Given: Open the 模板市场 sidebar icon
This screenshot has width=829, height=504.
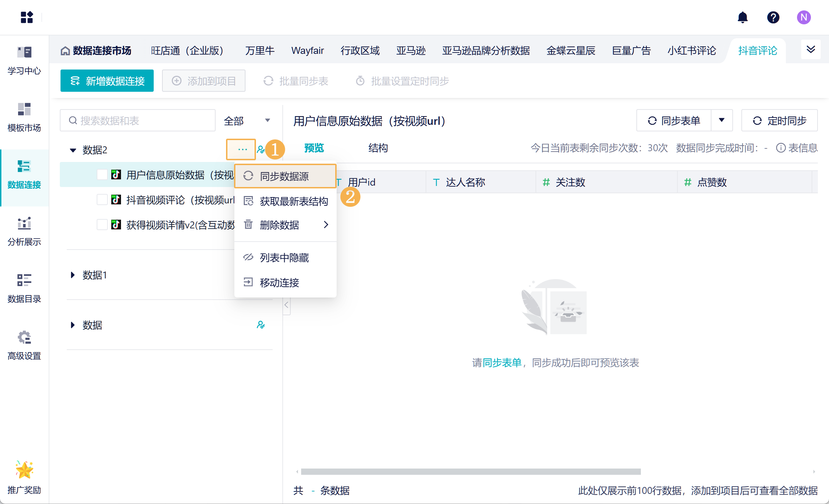Looking at the screenshot, I should point(24,110).
